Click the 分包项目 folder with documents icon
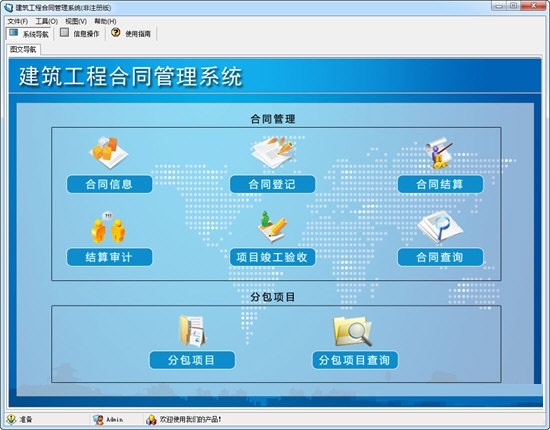 pyautogui.click(x=193, y=331)
